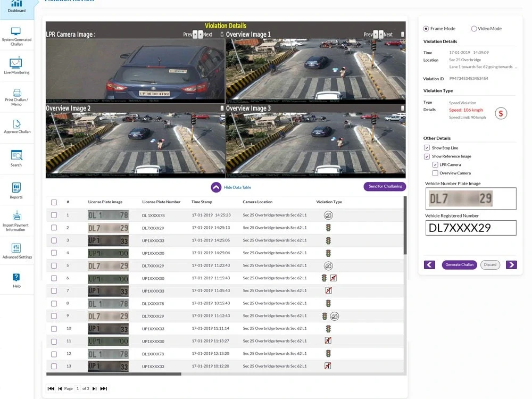Open Live Monitoring from sidebar
The image size is (532, 399).
pyautogui.click(x=16, y=66)
